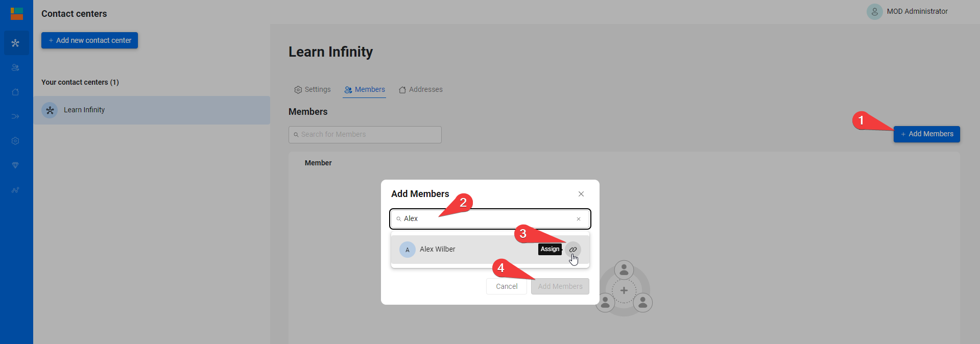Click the house icon in left sidebar

(x=15, y=92)
